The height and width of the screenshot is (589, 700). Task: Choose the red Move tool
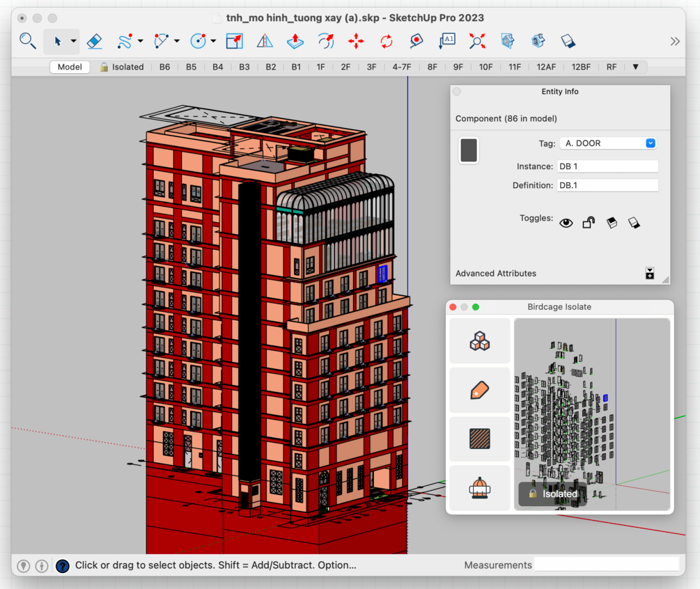point(356,42)
